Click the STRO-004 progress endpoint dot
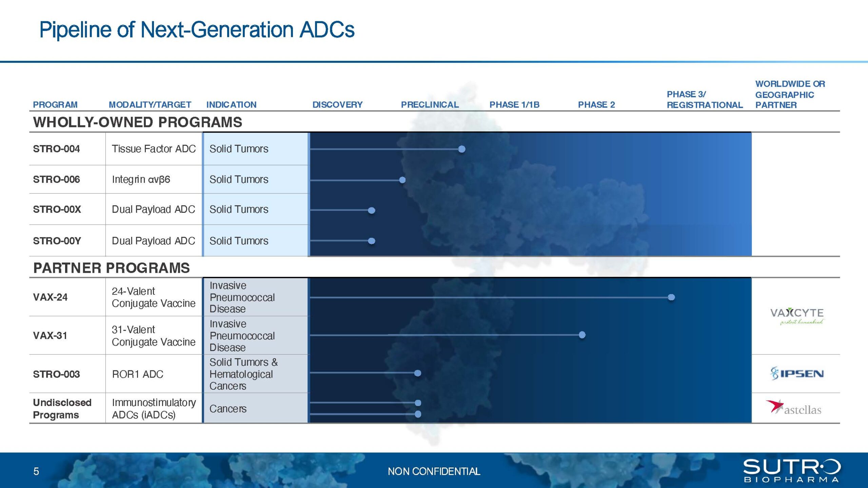 point(462,149)
